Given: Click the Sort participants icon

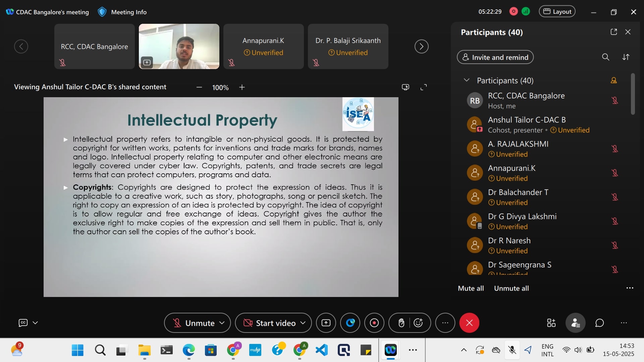Looking at the screenshot, I should [626, 57].
